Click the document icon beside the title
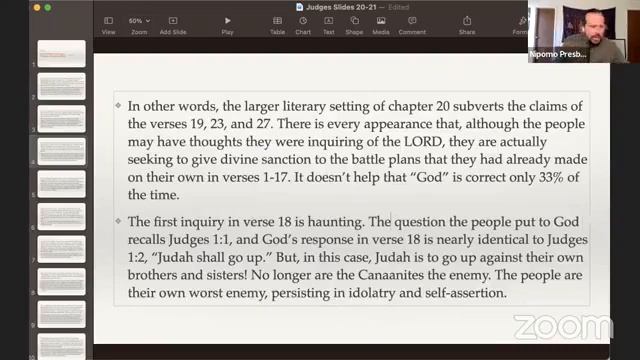 click(300, 7)
